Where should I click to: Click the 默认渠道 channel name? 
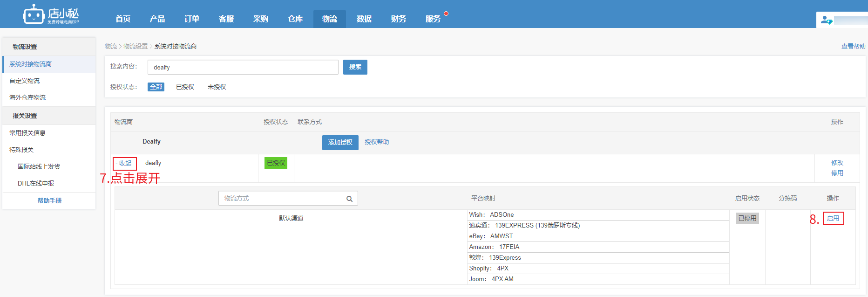pos(291,218)
